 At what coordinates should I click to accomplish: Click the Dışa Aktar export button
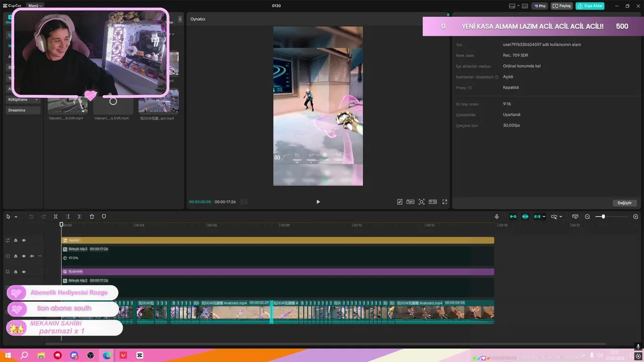pyautogui.click(x=590, y=6)
